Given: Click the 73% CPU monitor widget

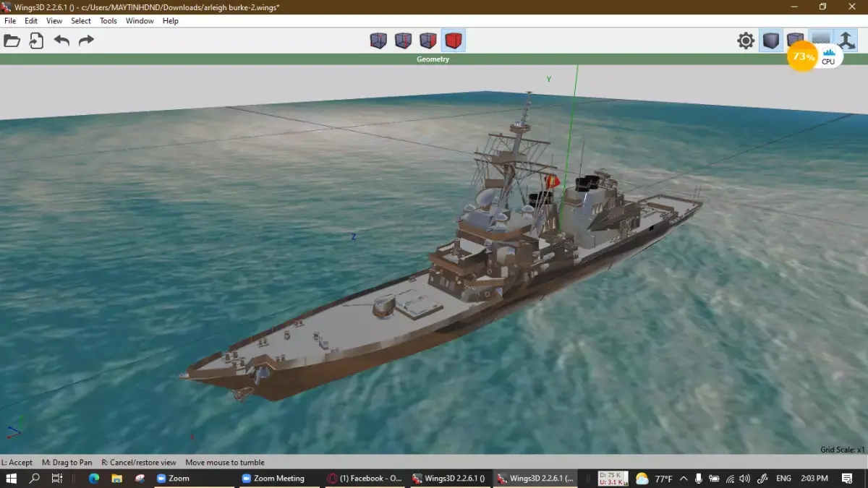Looking at the screenshot, I should [815, 56].
